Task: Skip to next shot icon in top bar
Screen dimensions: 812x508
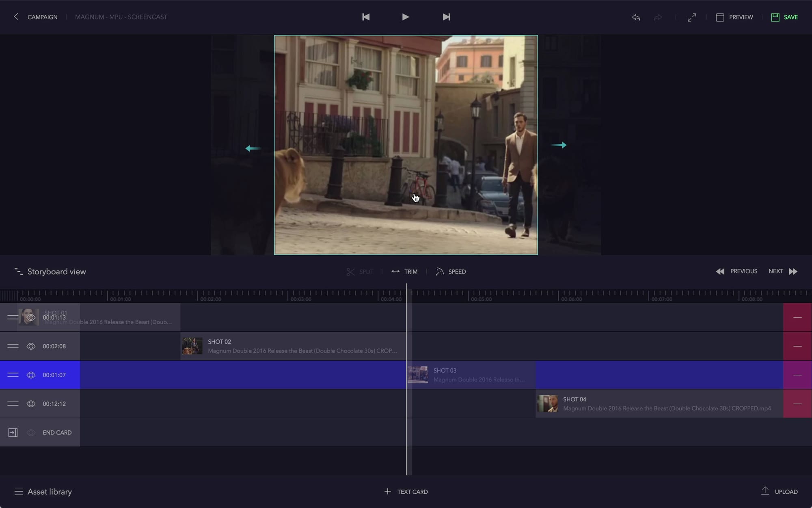Action: 446,17
